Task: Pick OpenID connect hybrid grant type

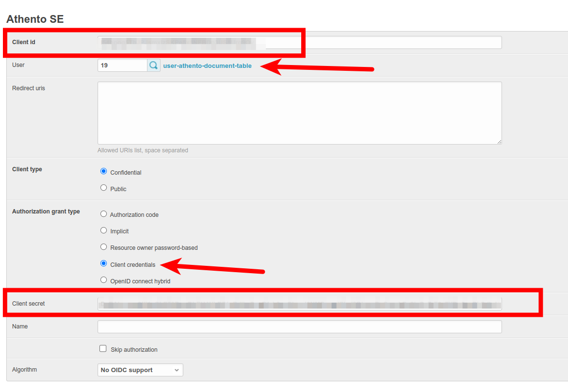Action: coord(103,280)
